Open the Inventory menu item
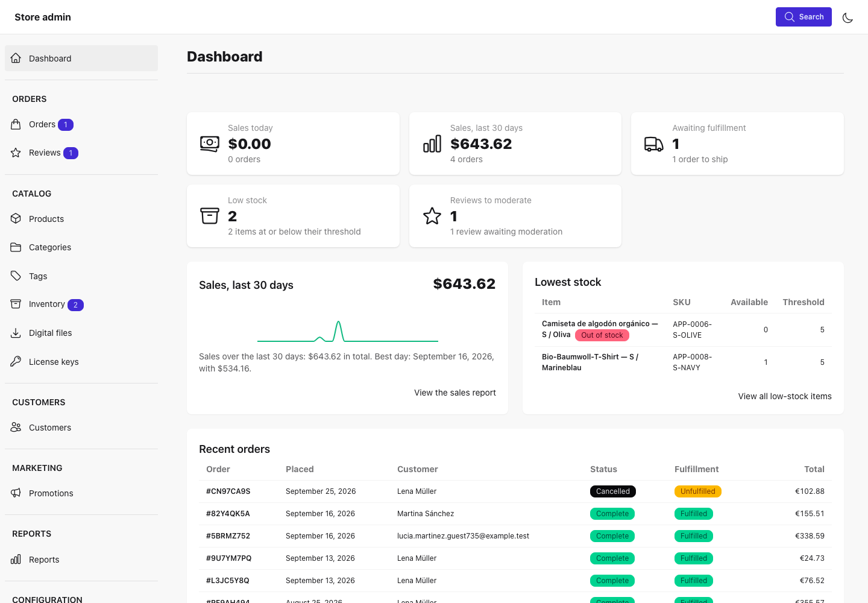This screenshot has width=868, height=603. pos(81,304)
